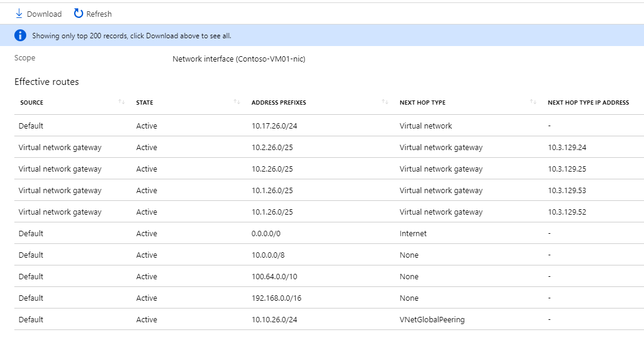644x342 pixels.
Task: Click the Download button label
Action: 44,14
